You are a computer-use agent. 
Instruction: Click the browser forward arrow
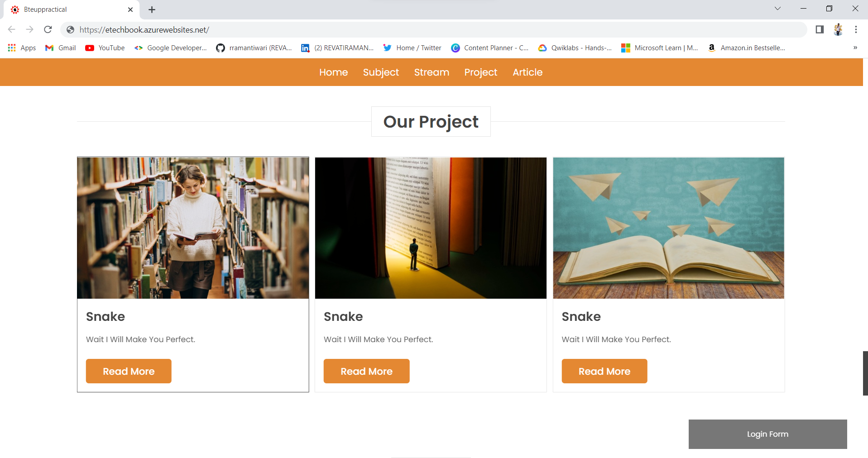(x=30, y=29)
